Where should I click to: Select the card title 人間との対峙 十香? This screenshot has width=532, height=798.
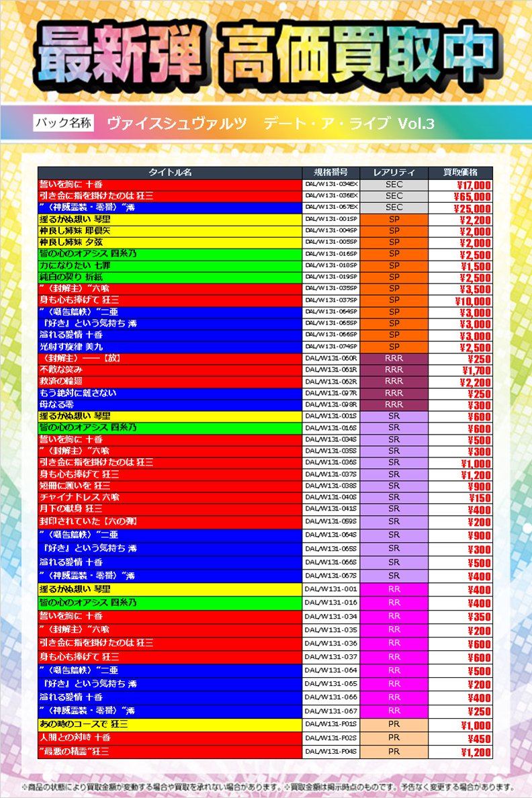75,738
